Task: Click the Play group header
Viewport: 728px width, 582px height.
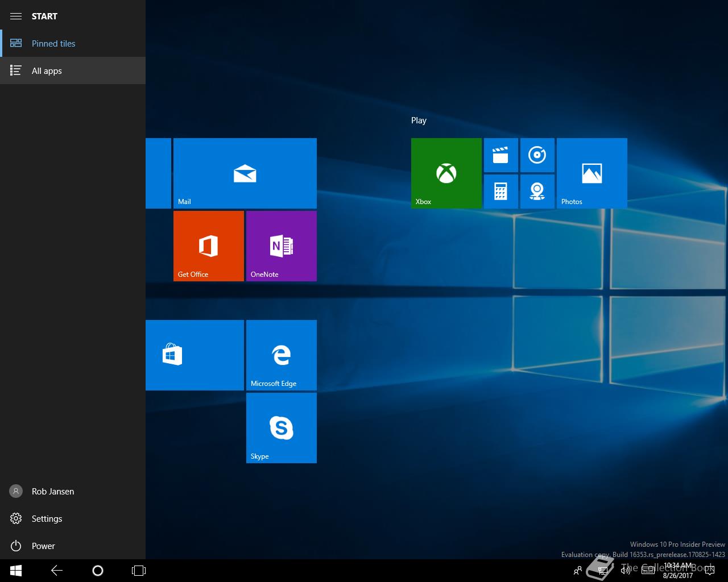Action: click(419, 120)
